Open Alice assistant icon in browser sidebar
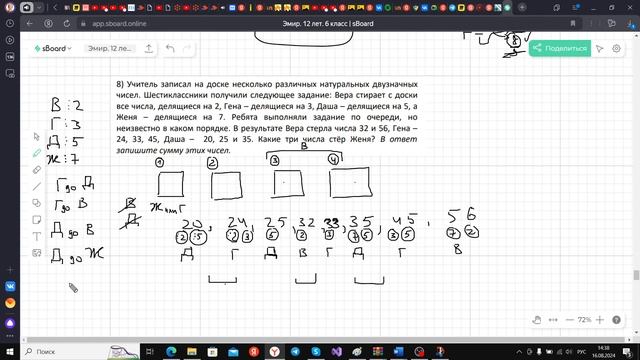640x360 pixels. pos(10,324)
